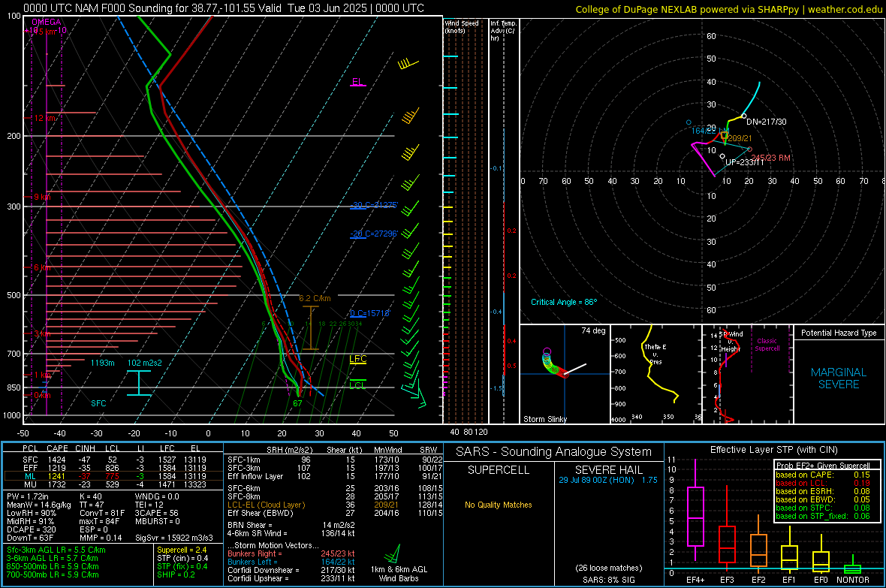Click the Eff Shear (EBWD) row

tap(335, 513)
